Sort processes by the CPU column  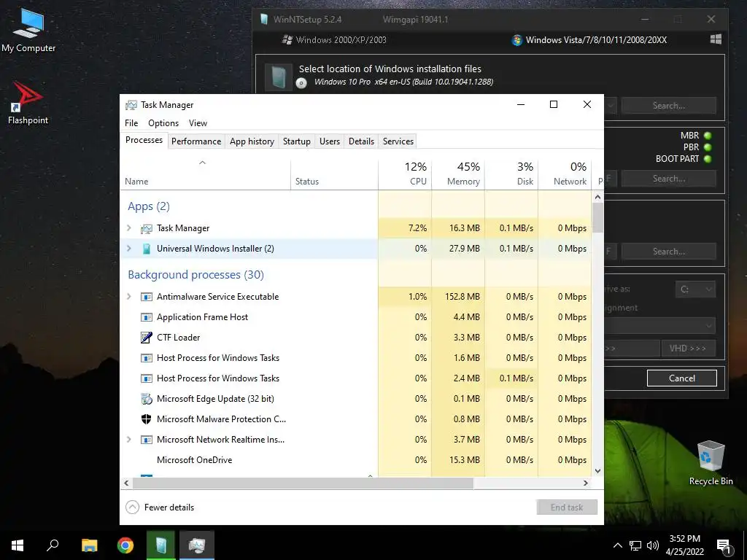click(x=405, y=174)
